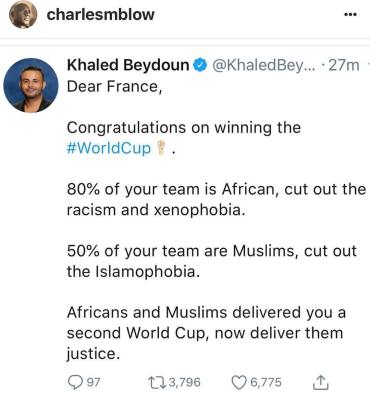
Task: Open the charlesmblow profile picture
Action: [23, 15]
